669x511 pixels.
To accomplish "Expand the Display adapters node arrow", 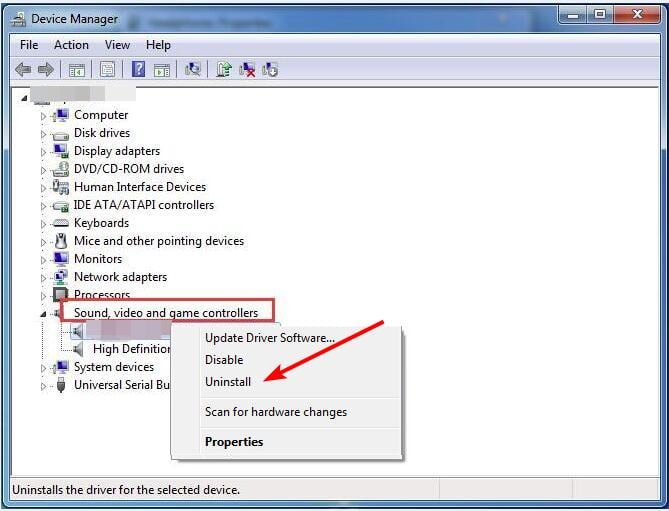I will (x=43, y=152).
